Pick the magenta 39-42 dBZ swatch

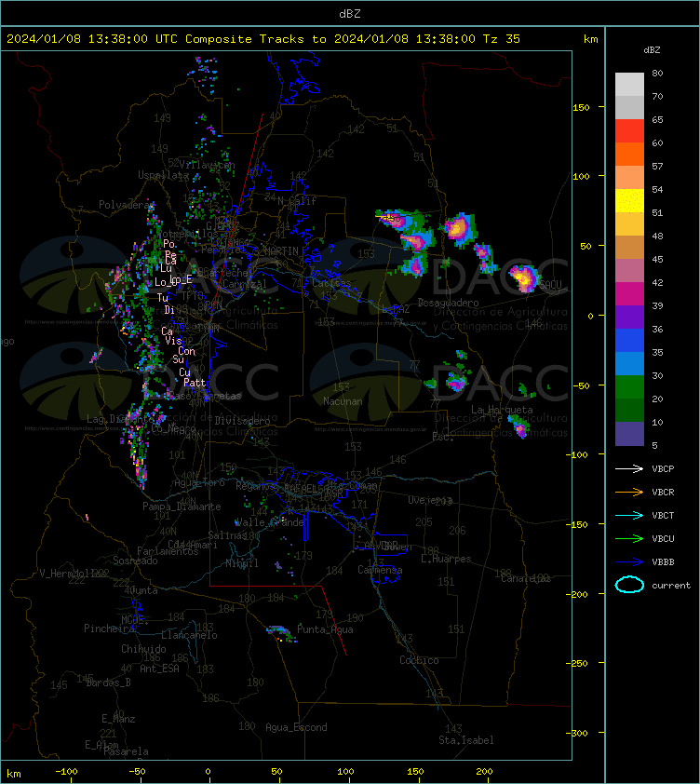629,294
